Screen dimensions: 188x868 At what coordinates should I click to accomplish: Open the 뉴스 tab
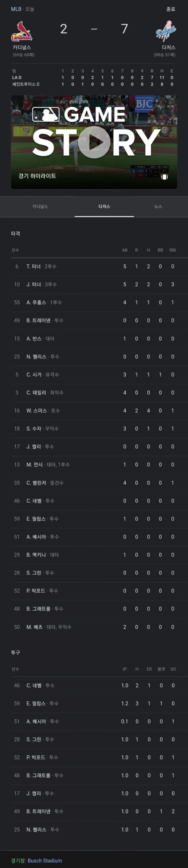click(x=158, y=207)
